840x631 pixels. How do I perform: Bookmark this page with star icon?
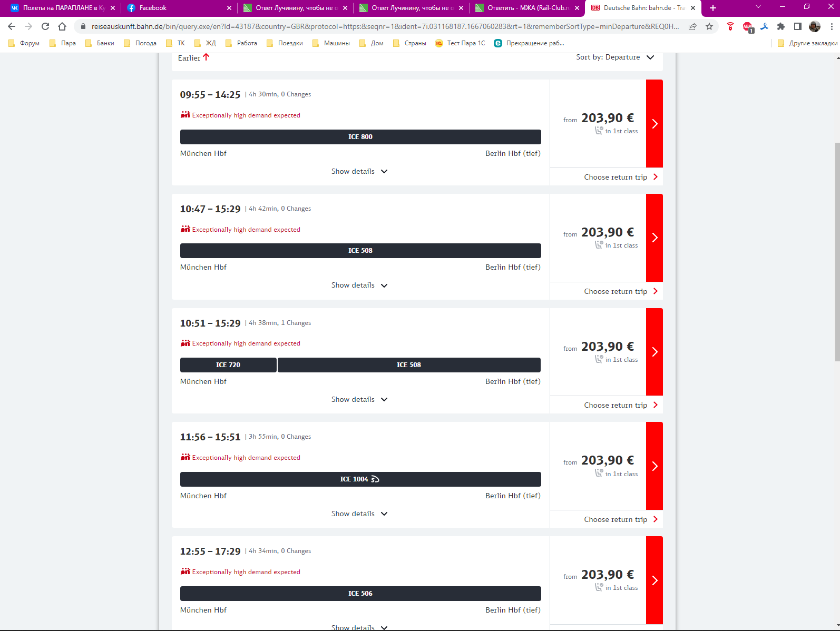pos(709,26)
